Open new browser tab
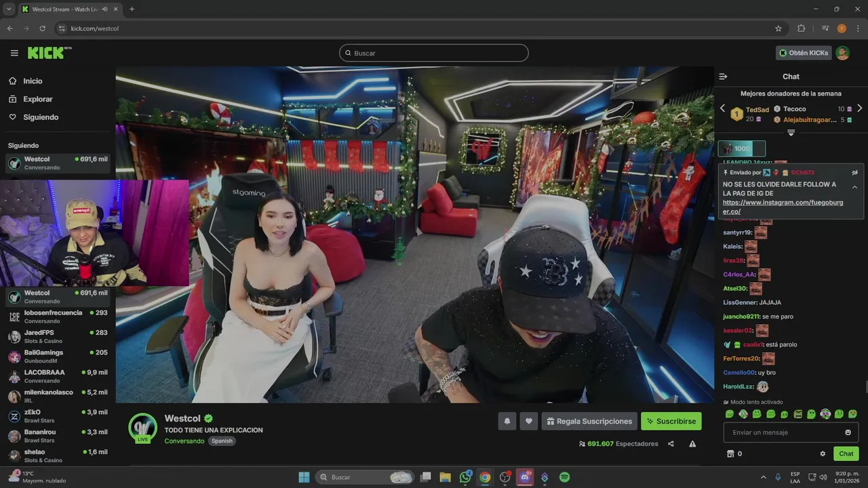 [132, 9]
